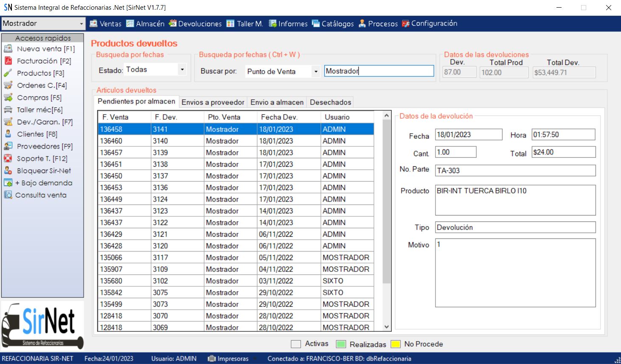The image size is (621, 364).
Task: Click the No Procede yellow swatch
Action: coord(396,344)
